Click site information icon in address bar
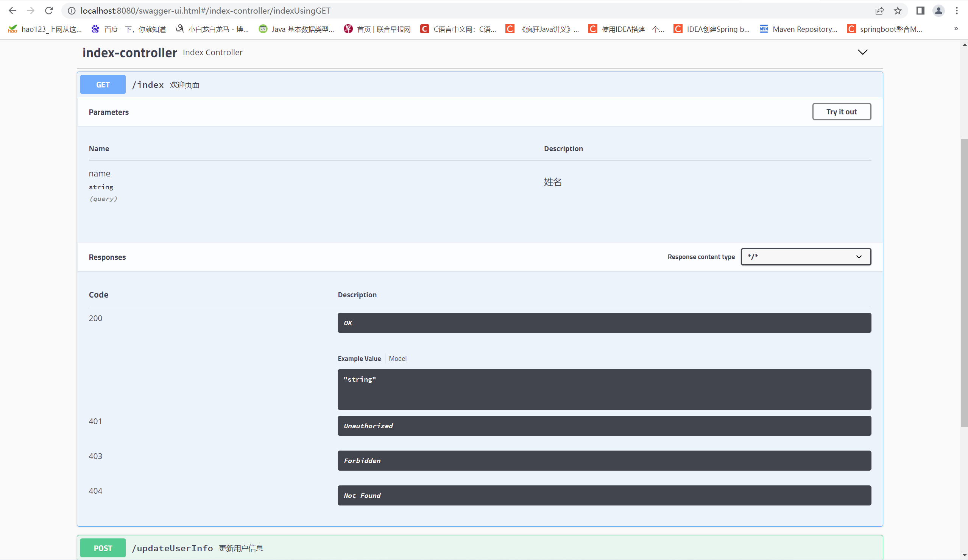Screen dimensions: 968x560 click(x=72, y=11)
